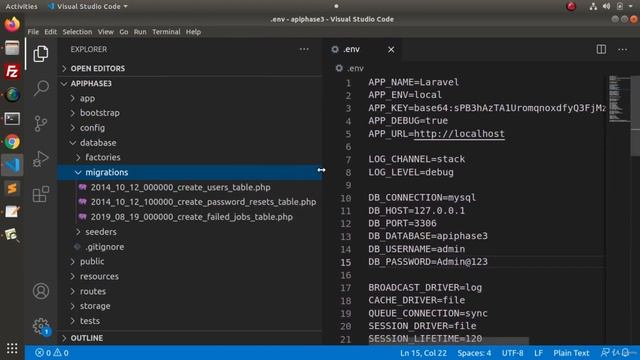The width and height of the screenshot is (640, 360).
Task: Click the red recording indicator in top bar
Action: [x=571, y=6]
